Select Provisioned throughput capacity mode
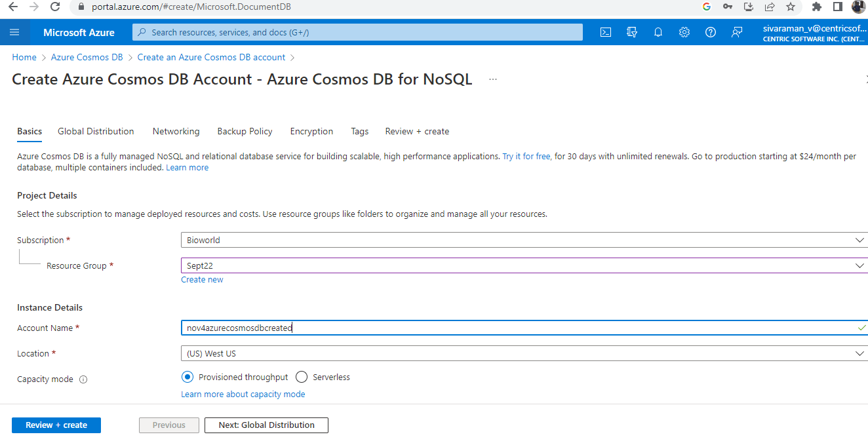 187,377
